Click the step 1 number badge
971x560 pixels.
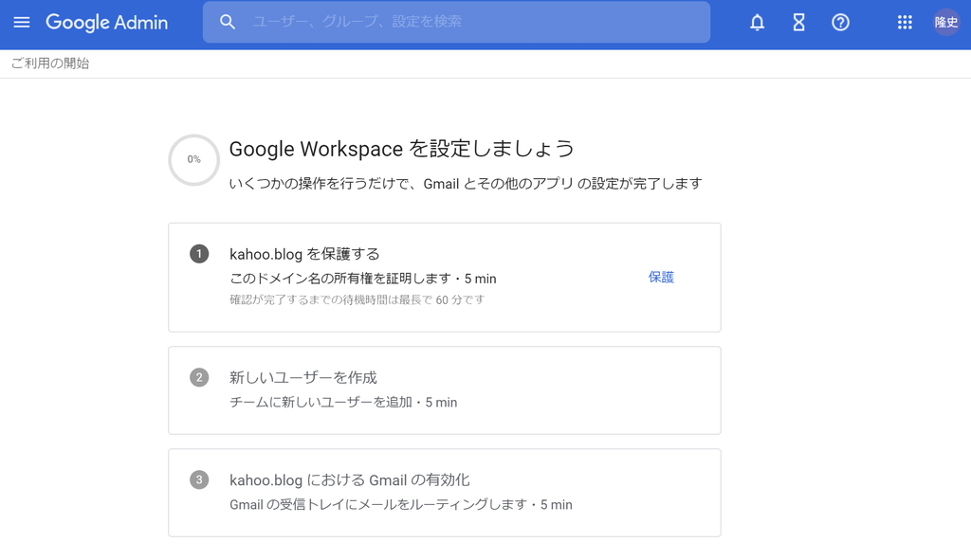(x=199, y=254)
